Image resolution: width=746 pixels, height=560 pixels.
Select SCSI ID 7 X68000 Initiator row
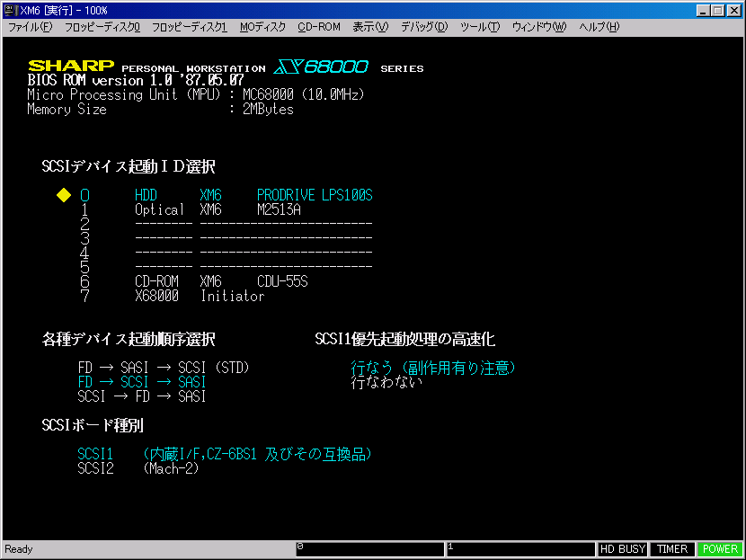click(173, 297)
